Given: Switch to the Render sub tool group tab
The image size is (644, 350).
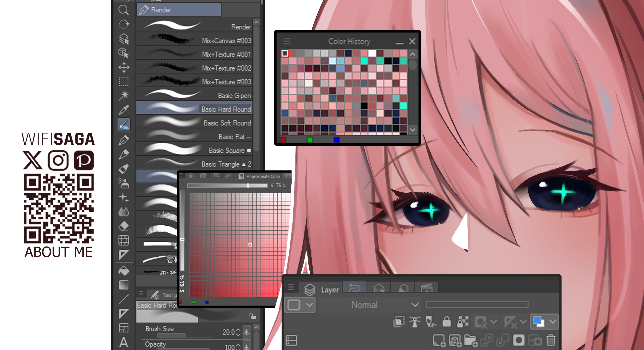Looking at the screenshot, I should pyautogui.click(x=179, y=10).
